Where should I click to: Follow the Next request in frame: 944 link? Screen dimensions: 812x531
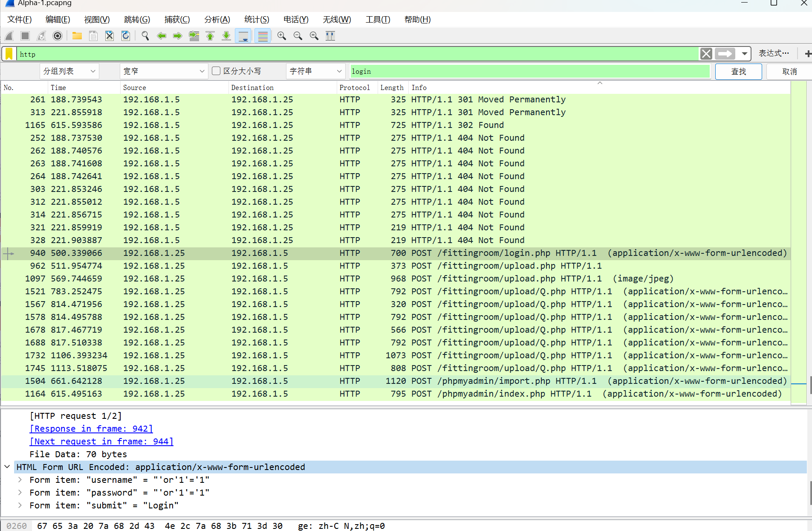point(101,441)
